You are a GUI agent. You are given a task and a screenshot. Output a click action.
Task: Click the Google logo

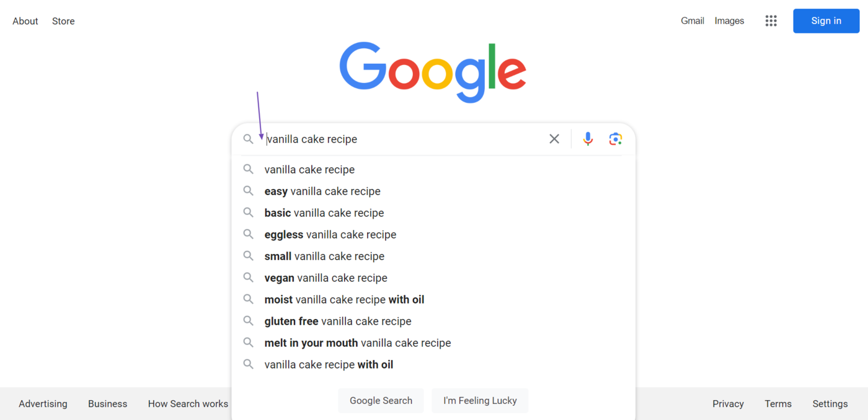pos(432,71)
